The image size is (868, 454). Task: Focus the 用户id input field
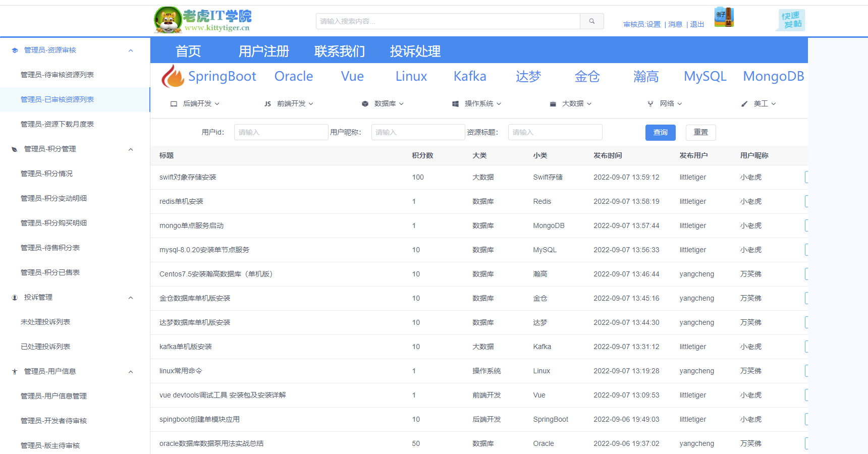(281, 132)
